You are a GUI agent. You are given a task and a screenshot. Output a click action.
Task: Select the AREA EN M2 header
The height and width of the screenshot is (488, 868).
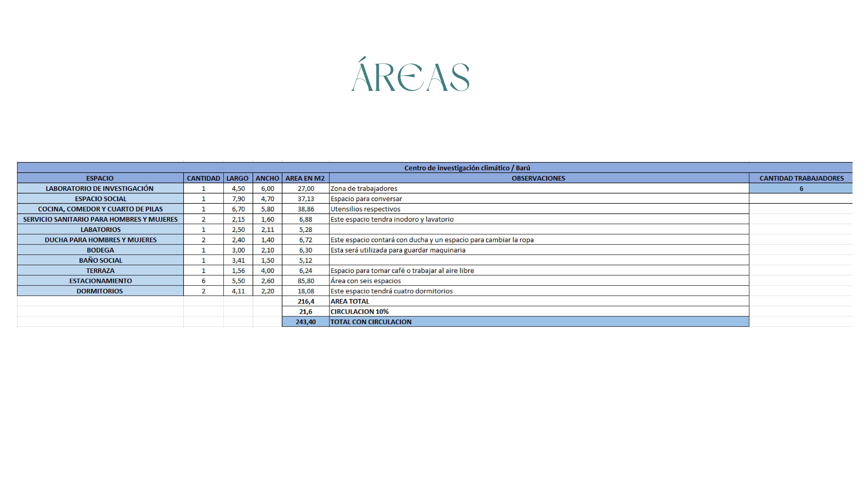pos(305,178)
